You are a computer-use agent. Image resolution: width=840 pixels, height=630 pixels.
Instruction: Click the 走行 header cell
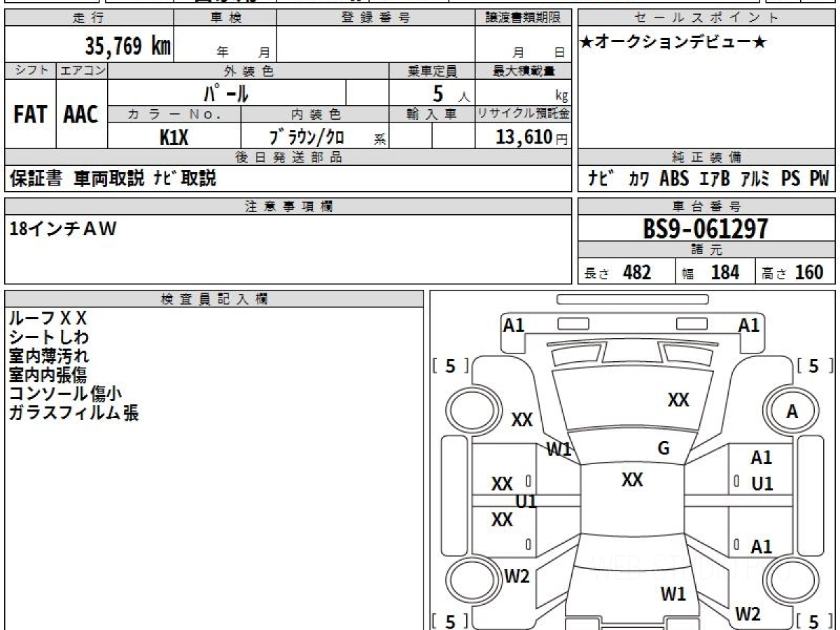[x=88, y=18]
